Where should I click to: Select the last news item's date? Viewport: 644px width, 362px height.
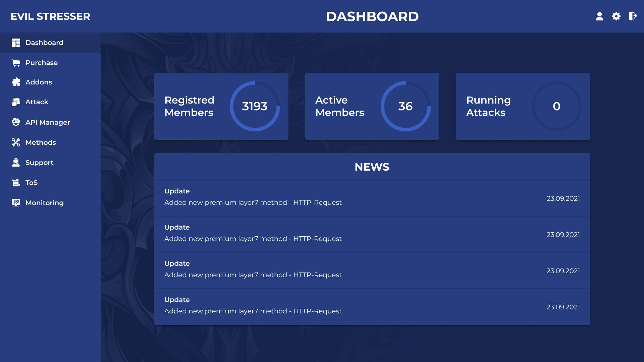point(563,307)
